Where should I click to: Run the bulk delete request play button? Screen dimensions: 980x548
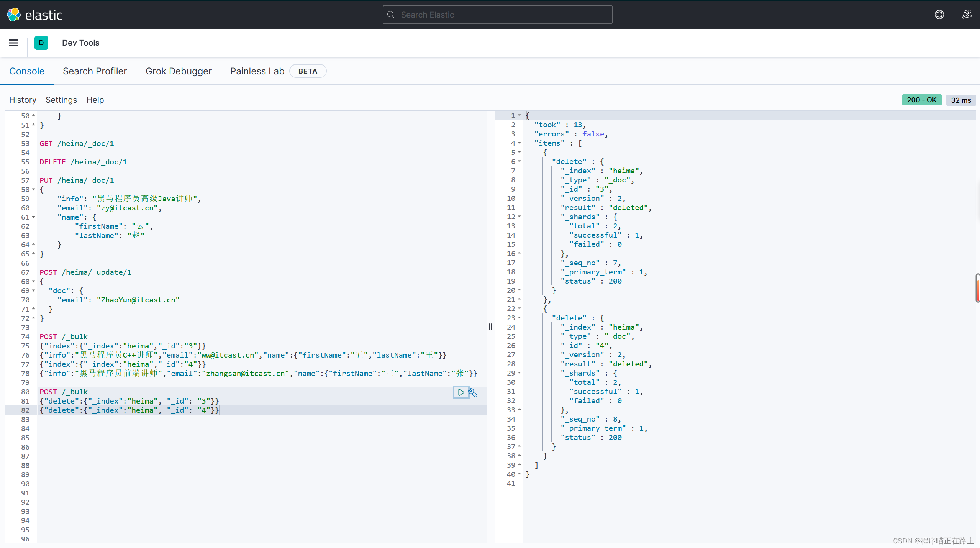[461, 392]
